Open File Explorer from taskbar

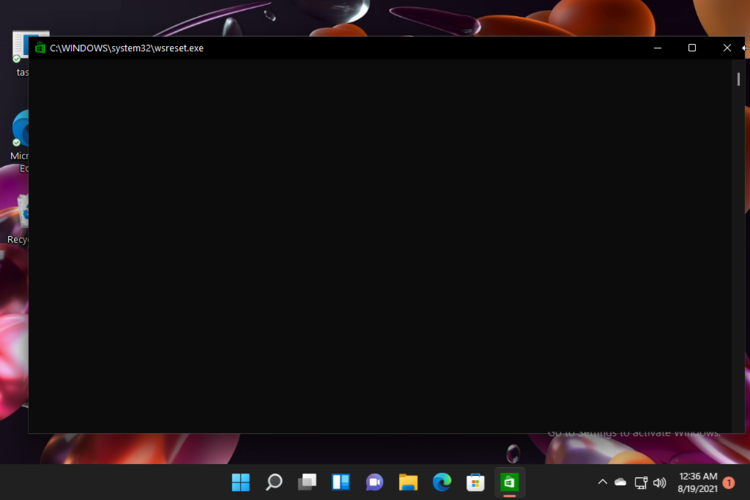pos(408,482)
